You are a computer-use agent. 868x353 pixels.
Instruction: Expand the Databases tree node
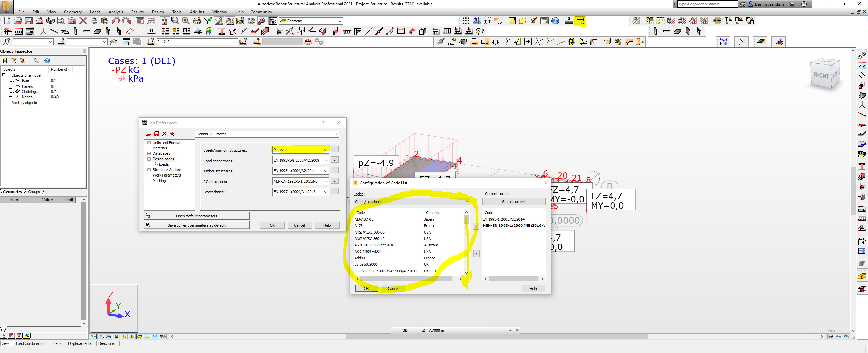pos(149,153)
